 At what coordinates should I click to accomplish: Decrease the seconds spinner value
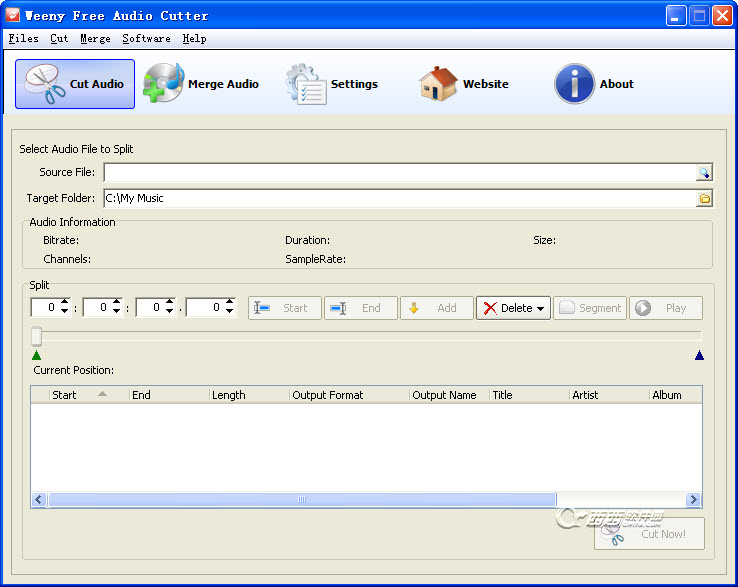(x=169, y=311)
